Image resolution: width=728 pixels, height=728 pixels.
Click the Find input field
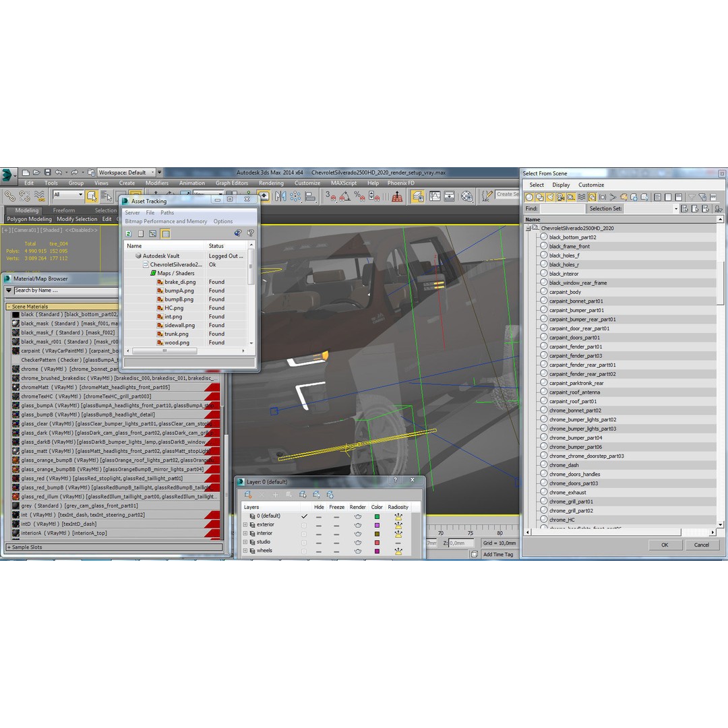coord(562,209)
